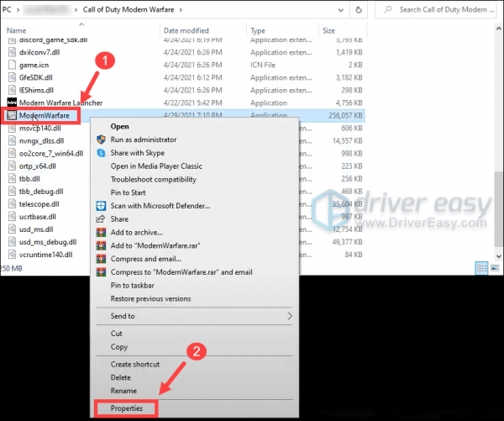Click the breadcrumb chevron after PC
Image resolution: width=504 pixels, height=421 pixels.
(18, 10)
